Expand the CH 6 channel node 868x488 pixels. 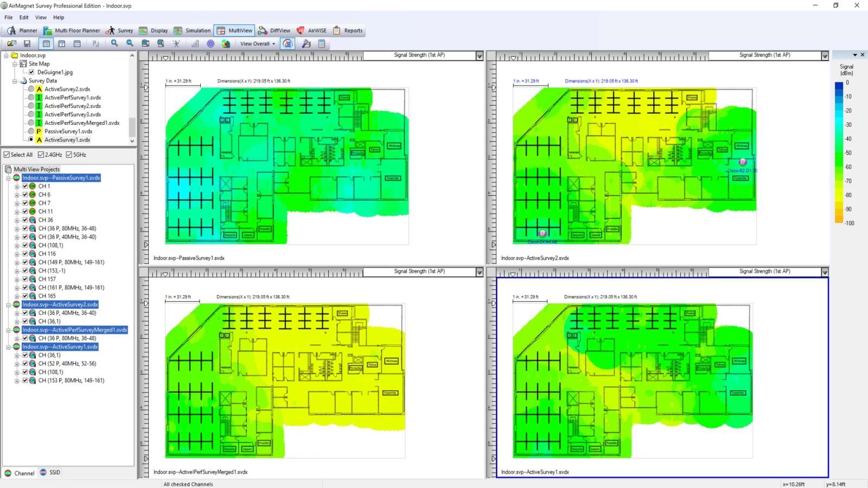17,195
